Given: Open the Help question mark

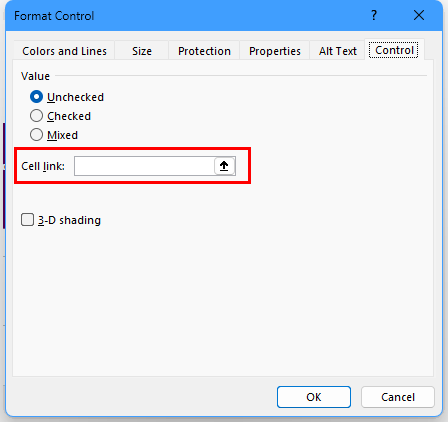Looking at the screenshot, I should 374,15.
